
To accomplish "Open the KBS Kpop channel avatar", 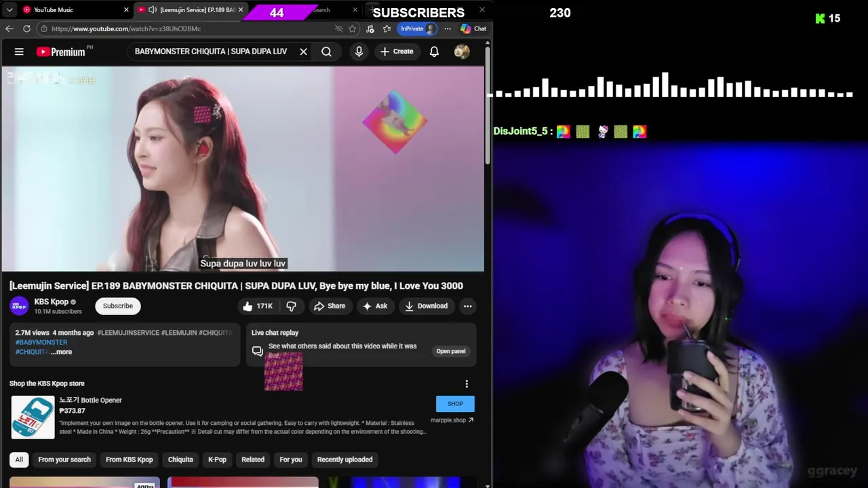I will [19, 306].
